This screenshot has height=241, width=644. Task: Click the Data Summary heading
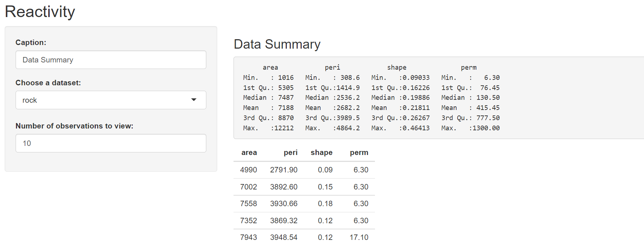[277, 44]
